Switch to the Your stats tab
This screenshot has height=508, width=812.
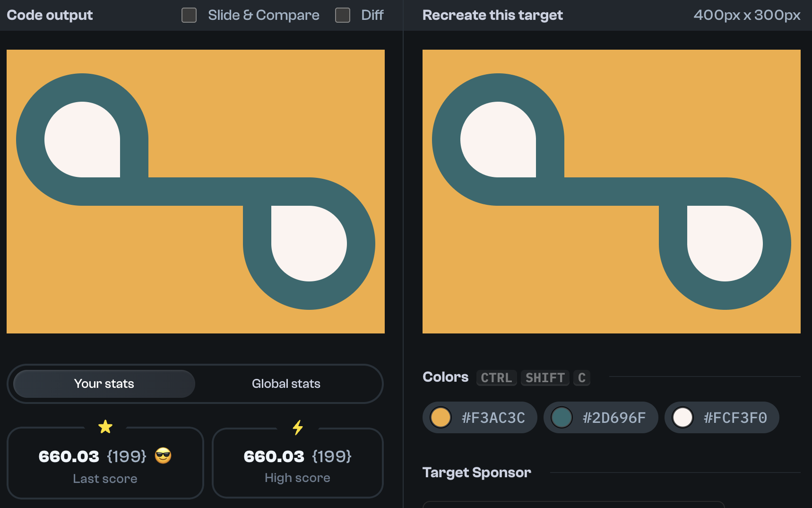tap(104, 384)
